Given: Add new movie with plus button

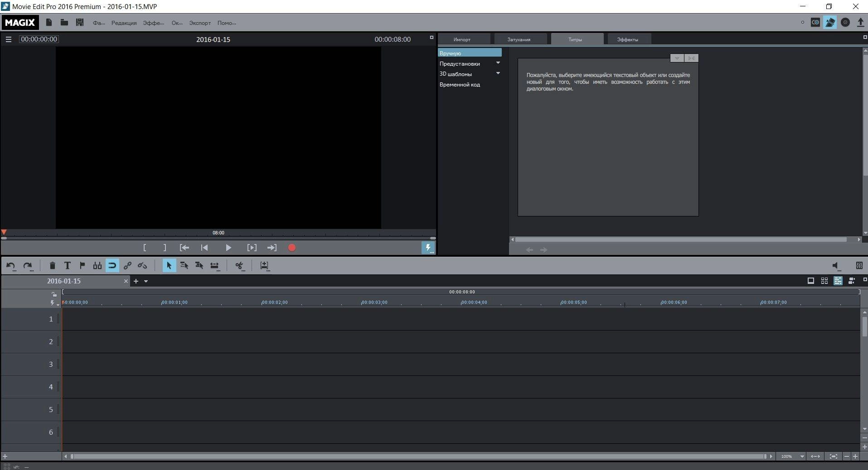Looking at the screenshot, I should click(136, 281).
